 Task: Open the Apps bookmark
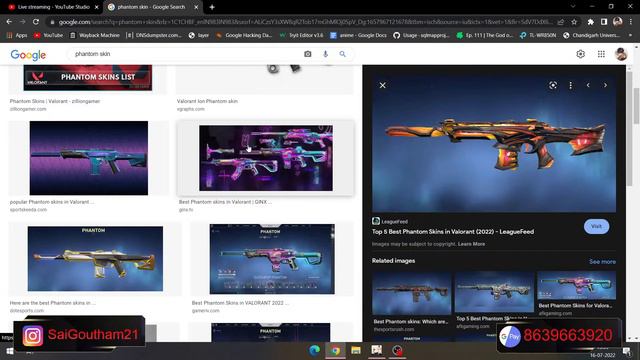[17, 36]
